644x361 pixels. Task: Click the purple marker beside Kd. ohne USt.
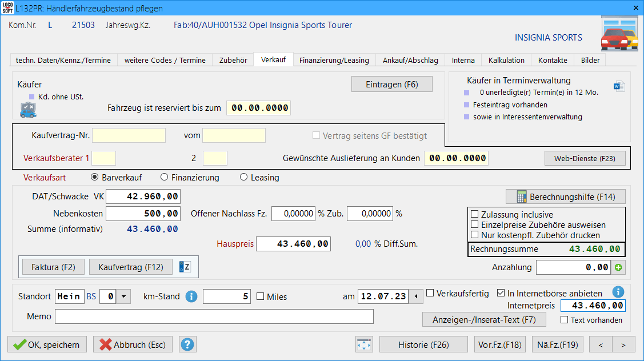33,97
